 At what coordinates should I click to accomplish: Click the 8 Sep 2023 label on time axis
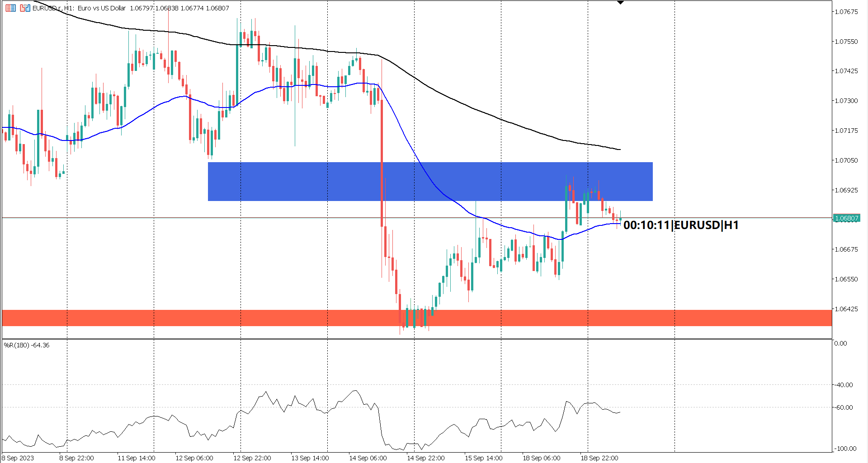[18, 458]
